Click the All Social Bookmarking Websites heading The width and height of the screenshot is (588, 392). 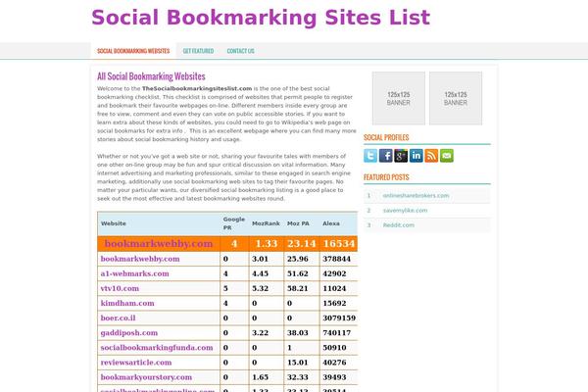pos(151,76)
